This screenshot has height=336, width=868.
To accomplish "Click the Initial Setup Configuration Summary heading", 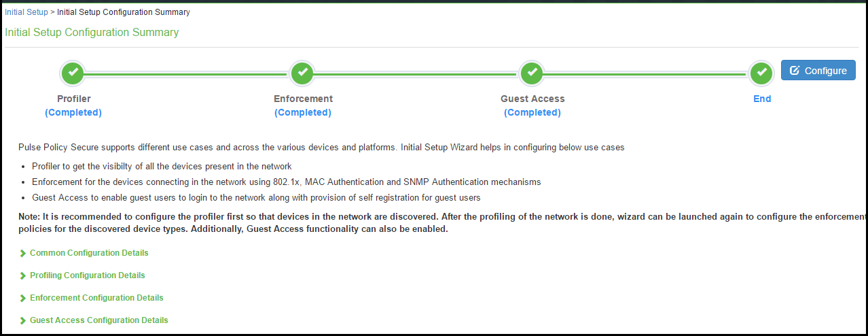I will (x=92, y=33).
